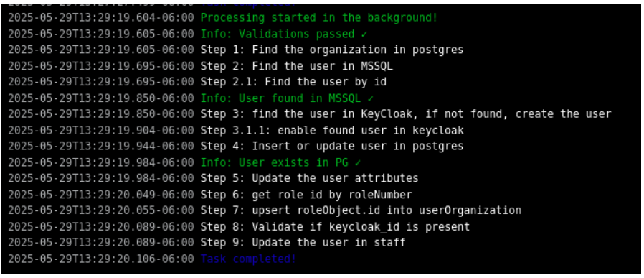Select the 'Info: Validations passed' log line
644x278 pixels.
(x=284, y=34)
